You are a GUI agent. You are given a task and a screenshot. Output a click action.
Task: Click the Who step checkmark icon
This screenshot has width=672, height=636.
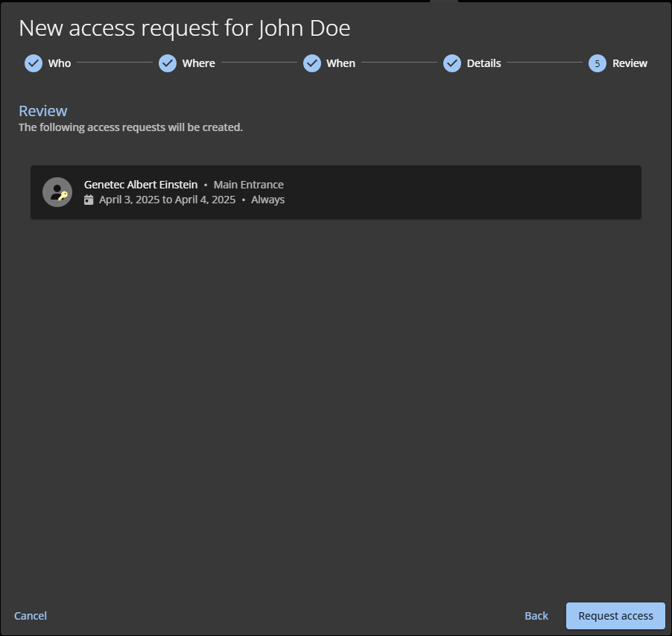34,63
